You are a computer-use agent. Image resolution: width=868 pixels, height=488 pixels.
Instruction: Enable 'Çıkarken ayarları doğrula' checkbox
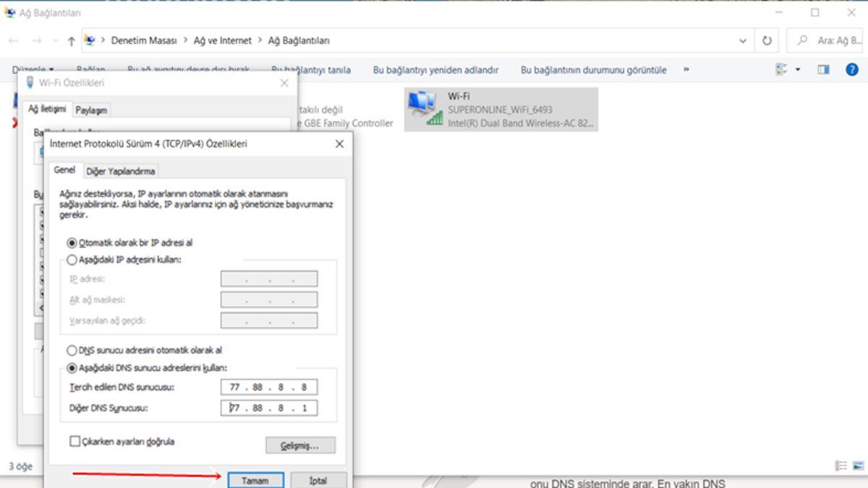click(75, 441)
